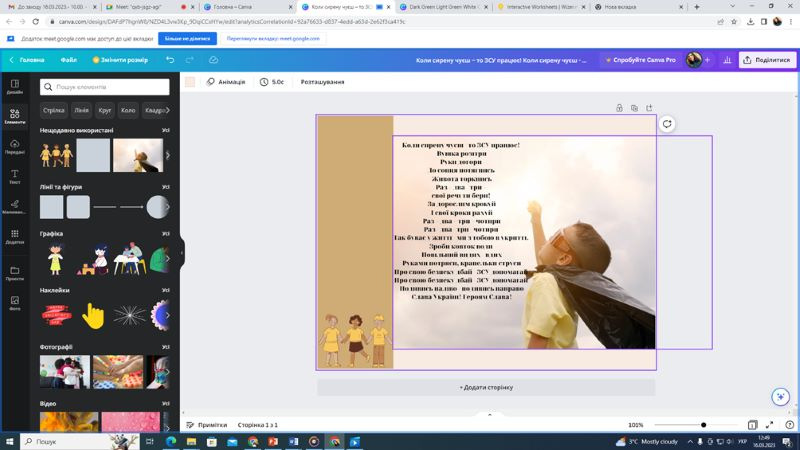Focus the element search field
This screenshot has width=800, height=450.
(105, 87)
